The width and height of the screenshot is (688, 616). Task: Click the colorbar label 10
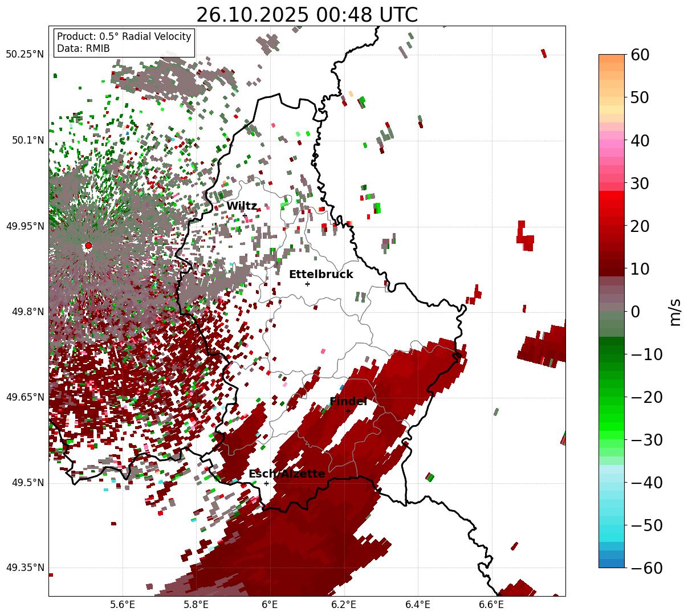click(640, 269)
